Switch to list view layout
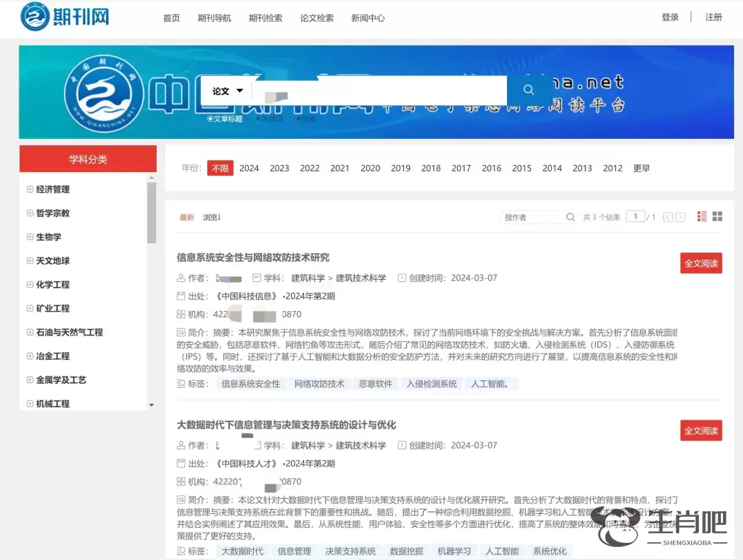This screenshot has height=560, width=743. click(702, 217)
